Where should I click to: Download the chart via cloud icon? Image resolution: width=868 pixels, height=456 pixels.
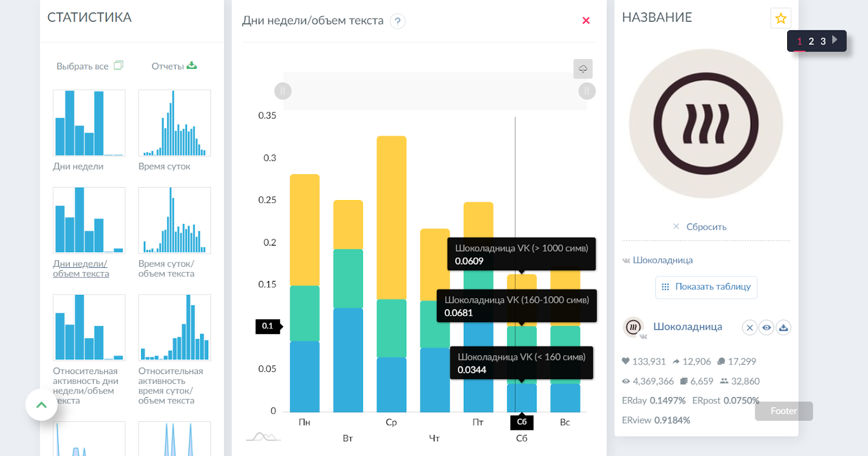(583, 69)
